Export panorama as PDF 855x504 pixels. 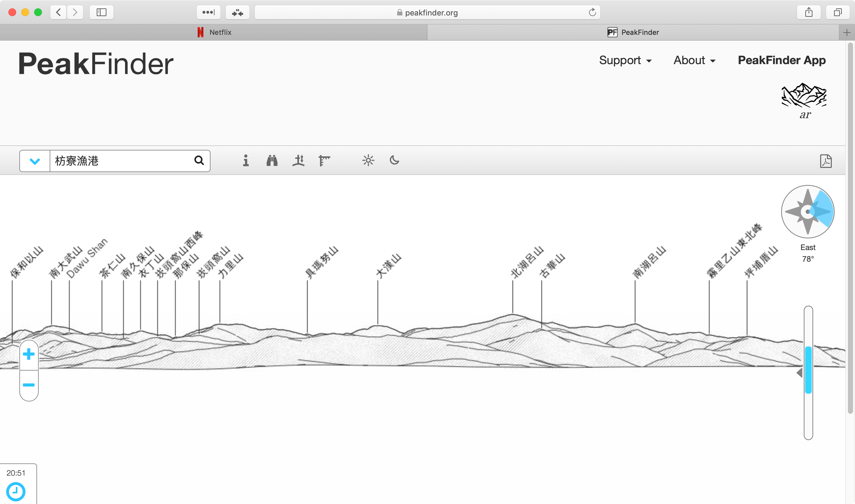tap(825, 161)
